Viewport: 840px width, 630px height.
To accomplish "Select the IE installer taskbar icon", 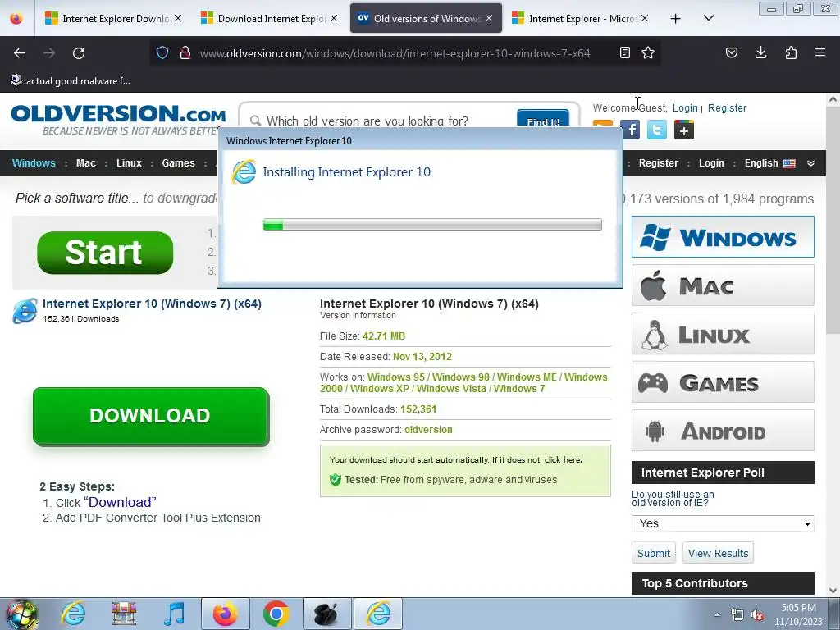I will pos(378,614).
